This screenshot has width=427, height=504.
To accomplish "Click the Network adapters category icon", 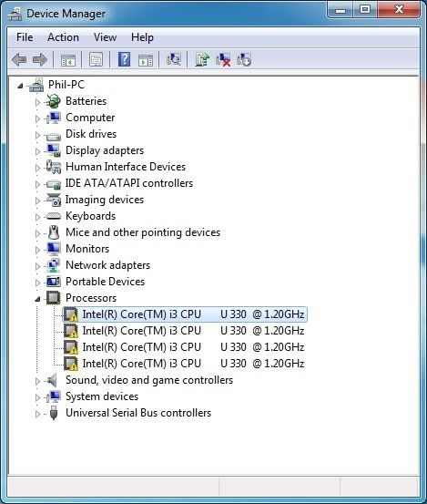I will click(x=54, y=265).
